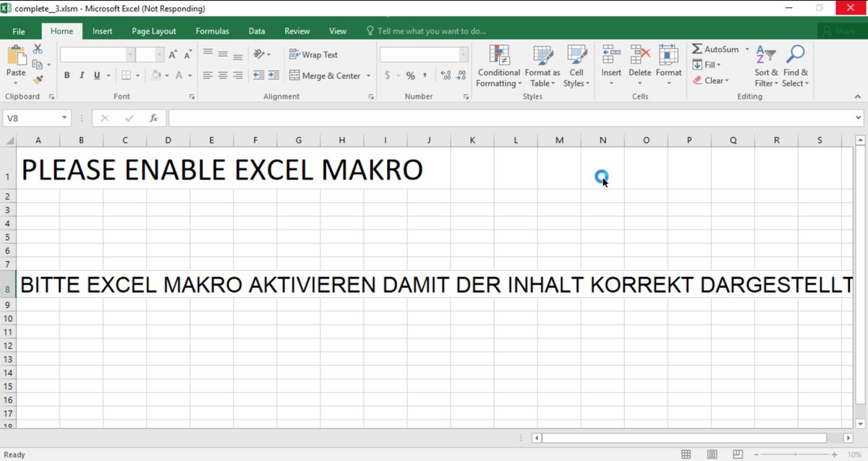Click Merge & Center
Viewport: 868px width, 461px height.
point(325,75)
